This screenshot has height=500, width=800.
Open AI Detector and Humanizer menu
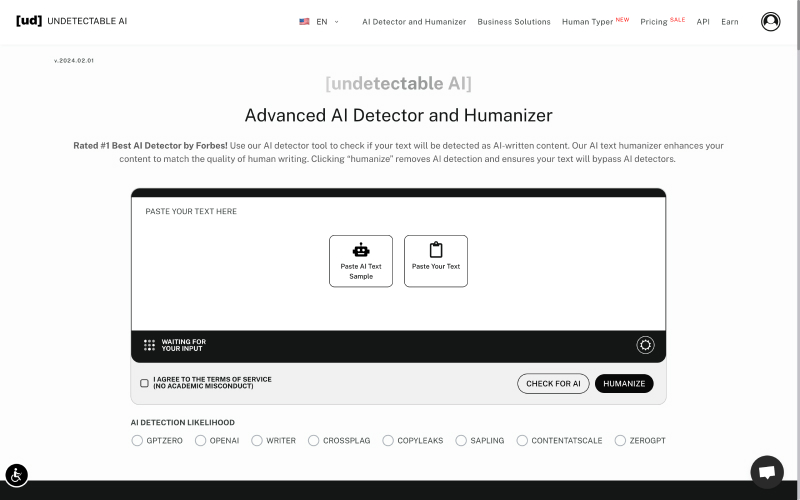(414, 22)
